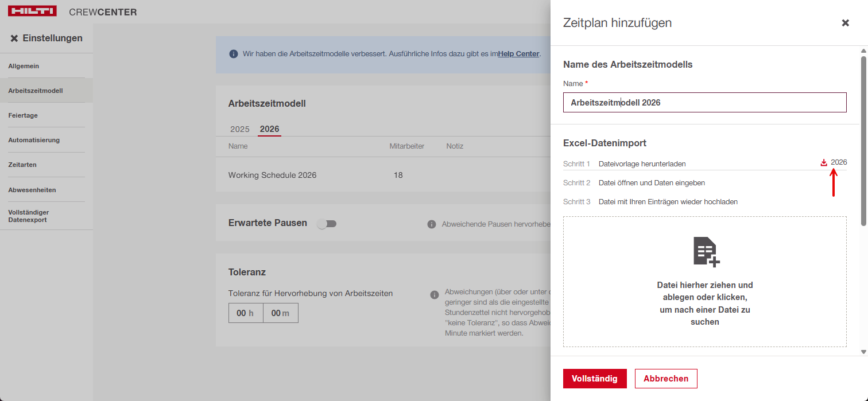Image resolution: width=868 pixels, height=401 pixels.
Task: Click the info icon beside Erwartete Pausen
Action: (x=432, y=224)
